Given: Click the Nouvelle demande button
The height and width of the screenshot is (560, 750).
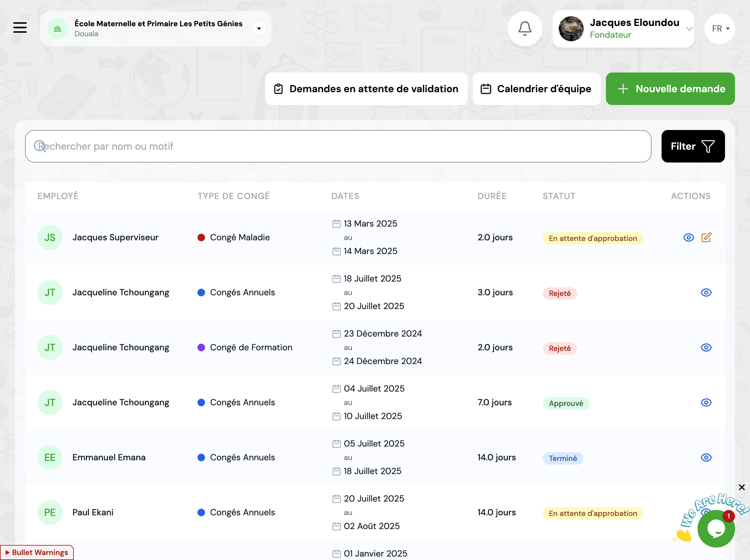Looking at the screenshot, I should click(x=670, y=89).
